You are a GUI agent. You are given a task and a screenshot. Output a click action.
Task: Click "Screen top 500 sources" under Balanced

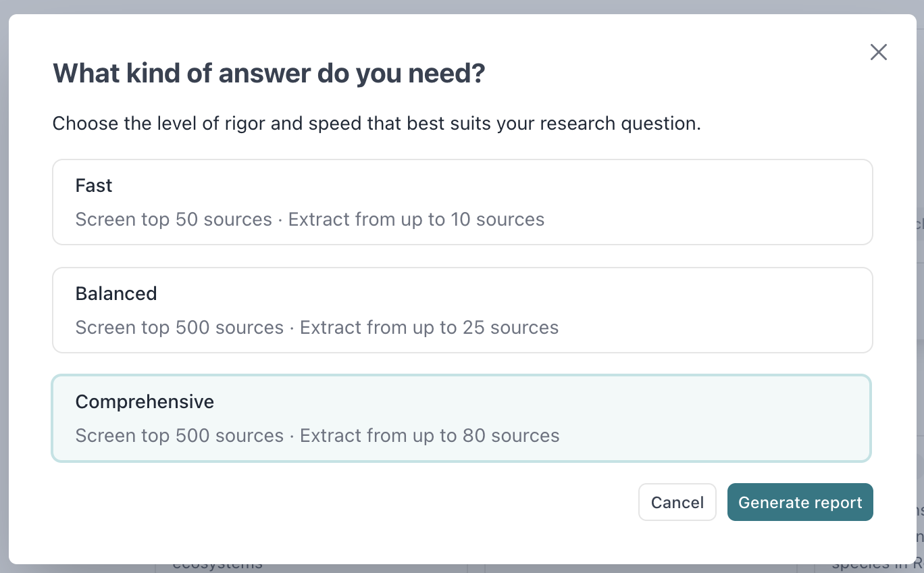click(x=179, y=328)
